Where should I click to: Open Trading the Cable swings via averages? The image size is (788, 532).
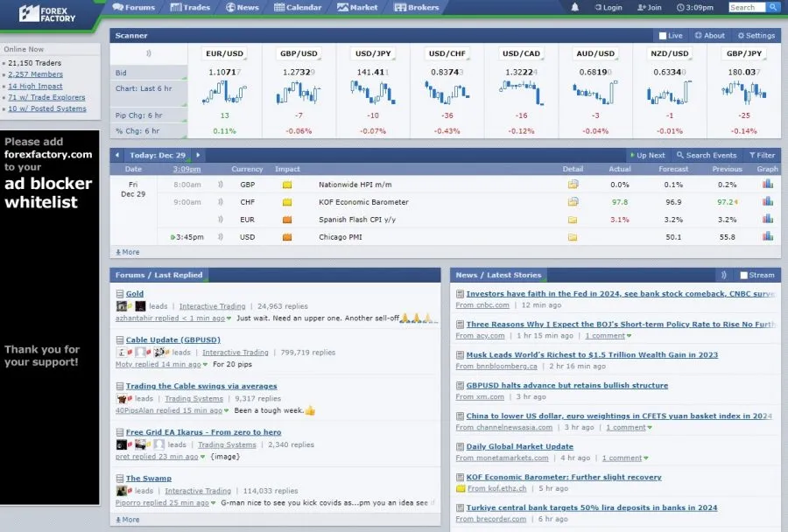tap(201, 387)
